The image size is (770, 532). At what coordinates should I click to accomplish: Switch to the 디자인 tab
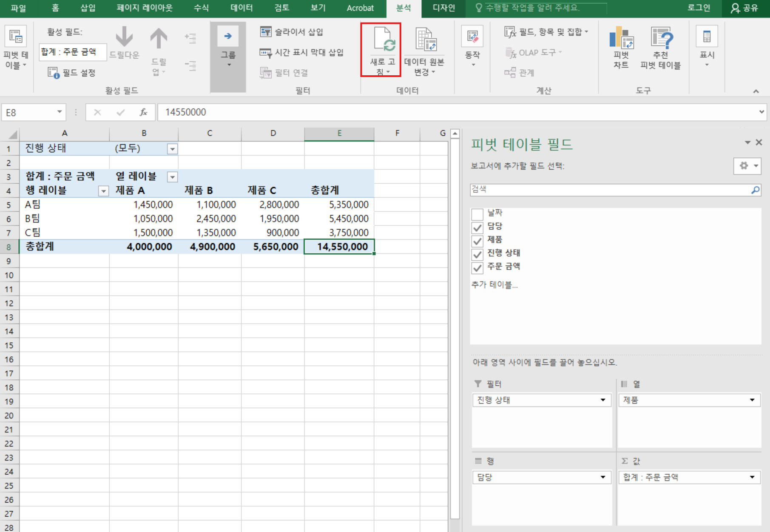443,8
